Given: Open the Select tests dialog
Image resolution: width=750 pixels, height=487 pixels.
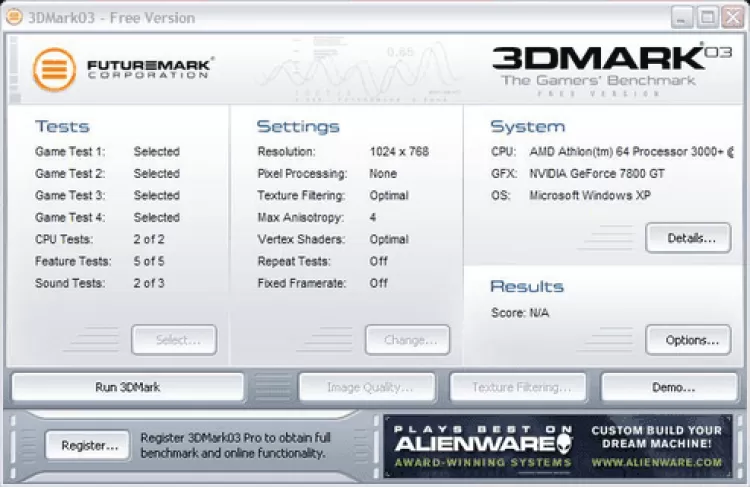Looking at the screenshot, I should click(x=173, y=340).
